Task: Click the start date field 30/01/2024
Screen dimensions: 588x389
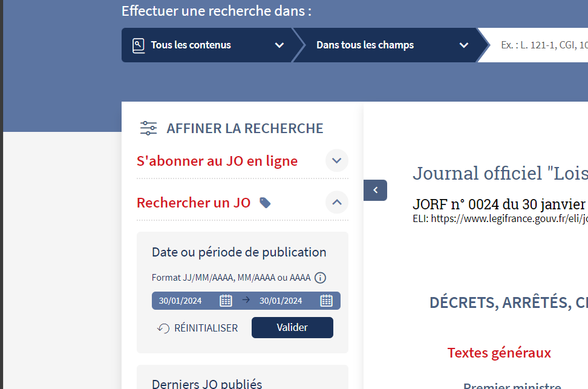Action: pyautogui.click(x=180, y=301)
